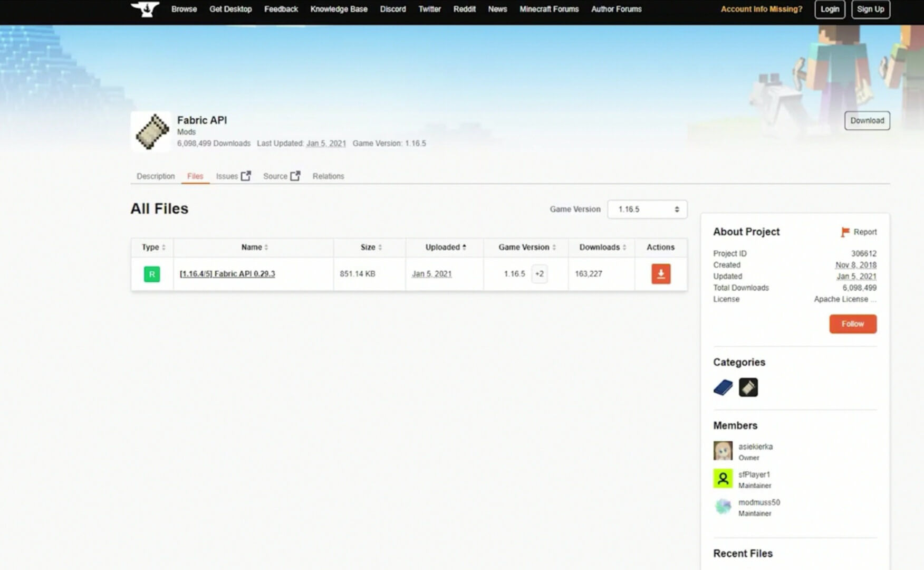The width and height of the screenshot is (924, 570).
Task: Click the Total Downloads value in About Project
Action: click(860, 288)
